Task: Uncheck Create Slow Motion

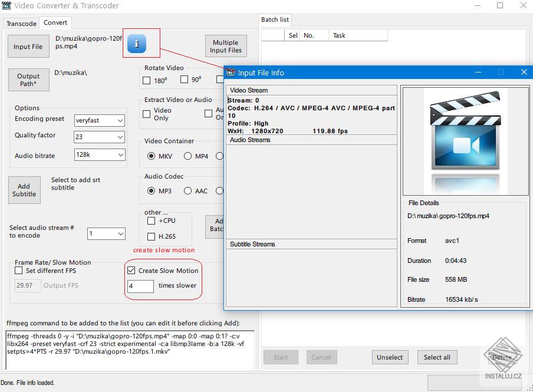Action: coord(131,271)
